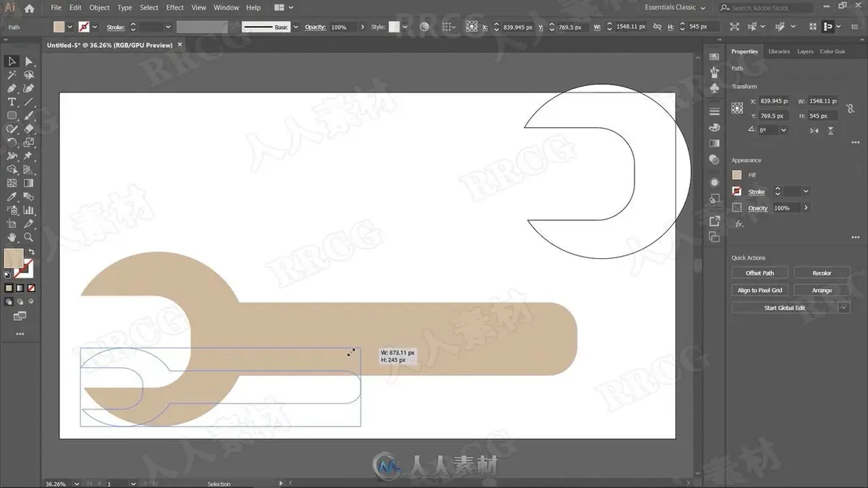Viewport: 868px width, 488px height.
Task: Open the Basic brush definition dropdown
Action: (295, 27)
